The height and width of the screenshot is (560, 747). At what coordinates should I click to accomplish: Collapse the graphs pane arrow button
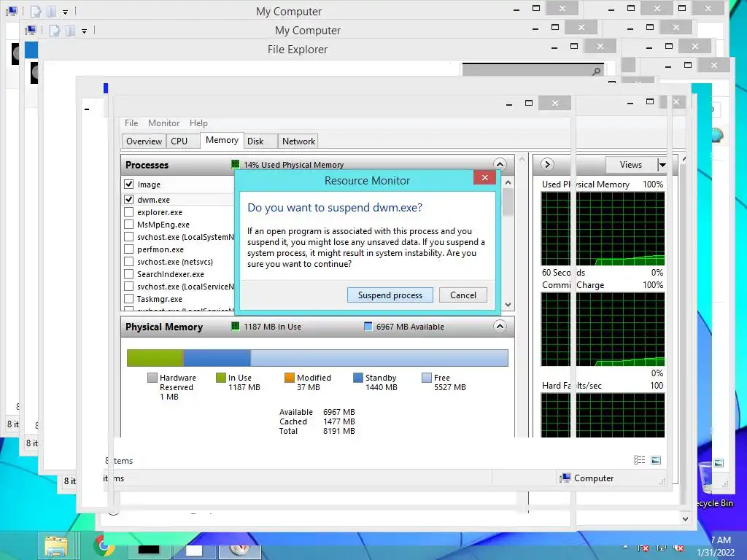pos(547,164)
